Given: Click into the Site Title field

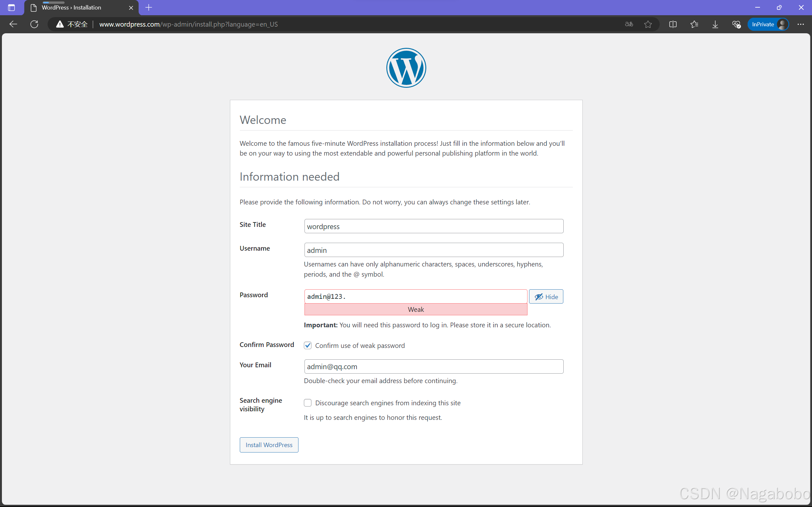Looking at the screenshot, I should (x=434, y=226).
